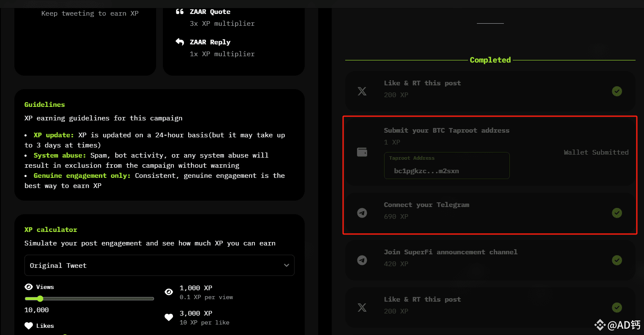
Task: Click the heart icon next to Likes
Action: 28,326
